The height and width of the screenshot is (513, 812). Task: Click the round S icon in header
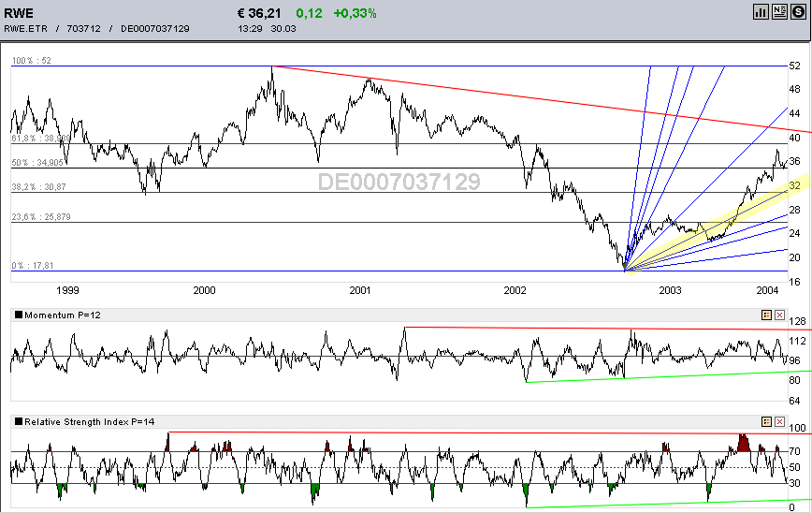coord(798,12)
